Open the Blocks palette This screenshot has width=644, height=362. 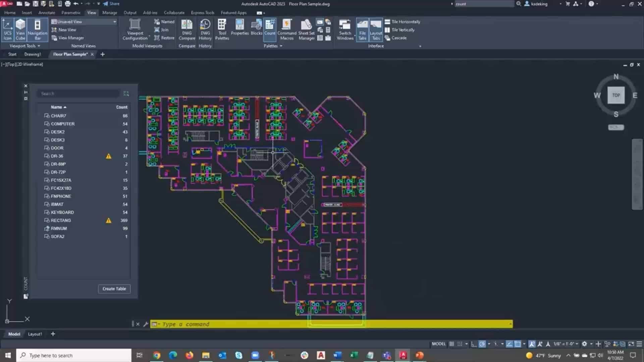click(x=256, y=27)
